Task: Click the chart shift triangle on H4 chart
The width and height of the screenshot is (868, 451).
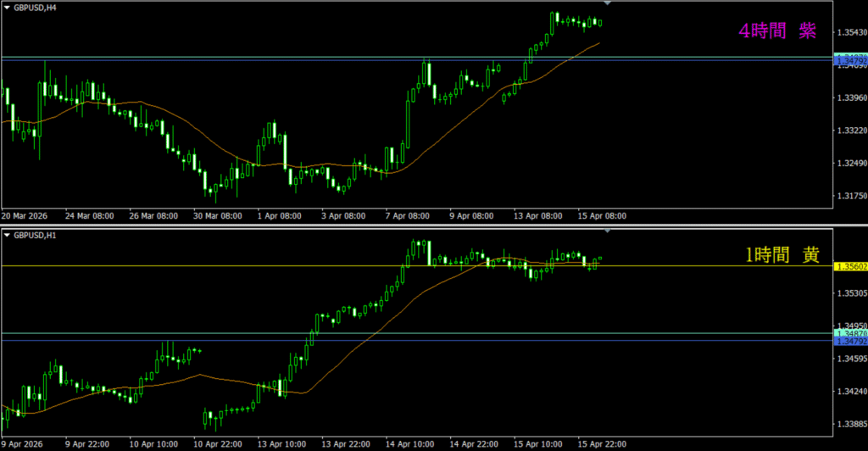Action: 607,4
